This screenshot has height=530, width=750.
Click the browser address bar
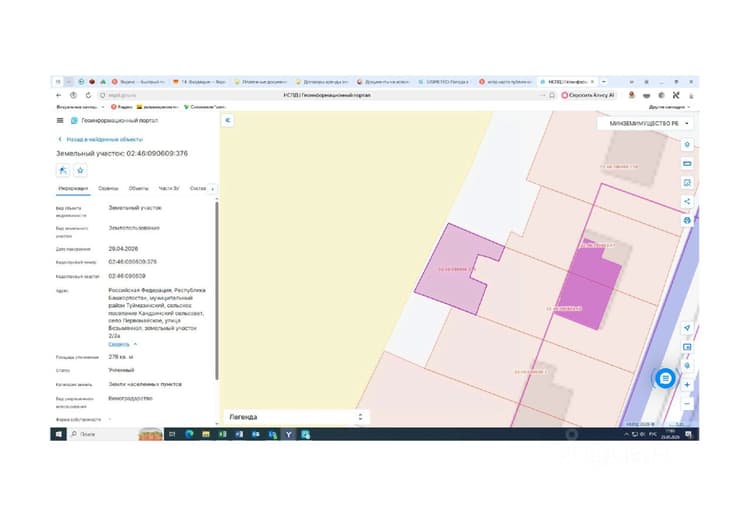pos(327,95)
